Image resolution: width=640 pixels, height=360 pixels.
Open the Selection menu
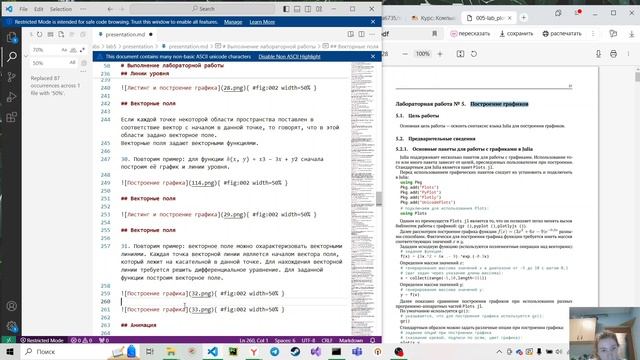61,9
